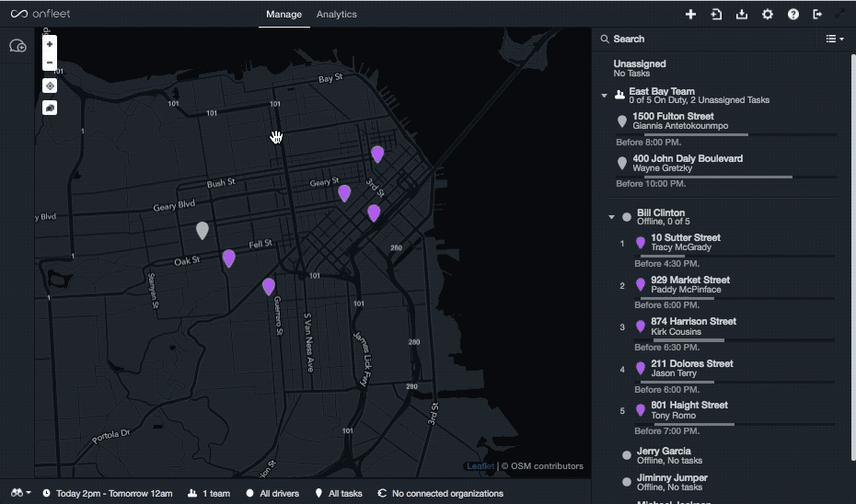
Task: Open the list view dropdown beside search
Action: (834, 39)
